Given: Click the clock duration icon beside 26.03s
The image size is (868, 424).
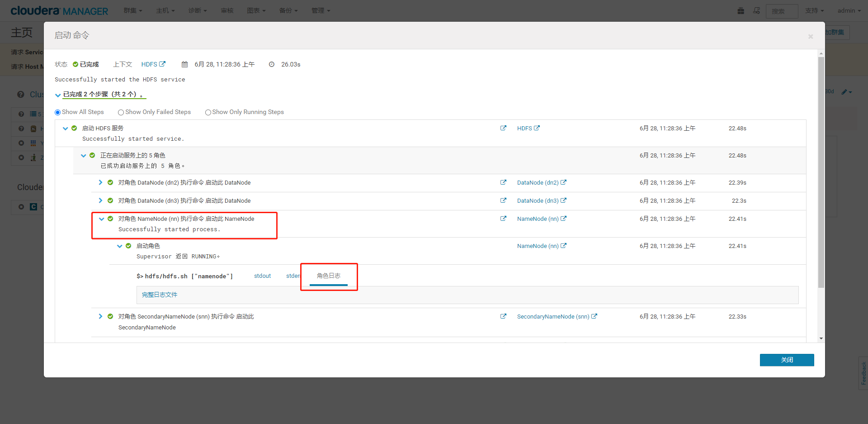Looking at the screenshot, I should click(x=272, y=64).
